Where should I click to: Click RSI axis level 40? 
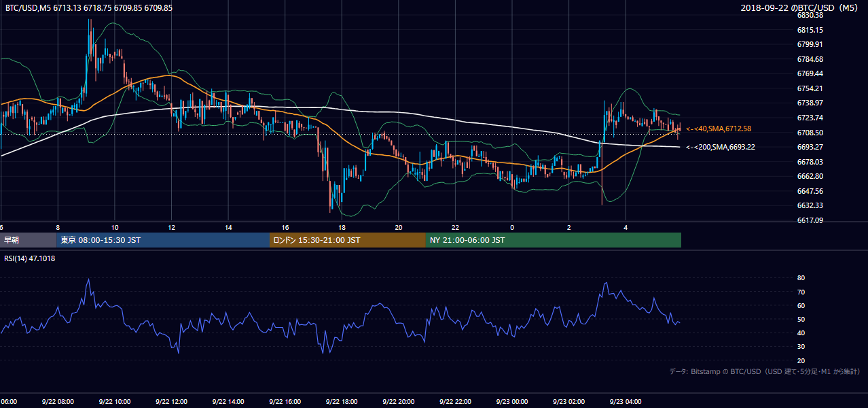(801, 333)
